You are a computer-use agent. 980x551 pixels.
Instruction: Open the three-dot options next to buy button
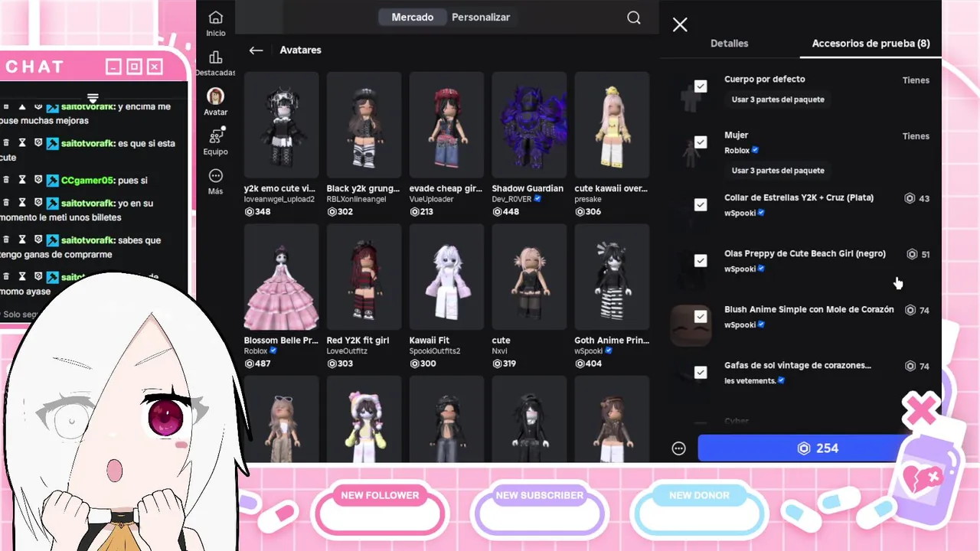(679, 448)
